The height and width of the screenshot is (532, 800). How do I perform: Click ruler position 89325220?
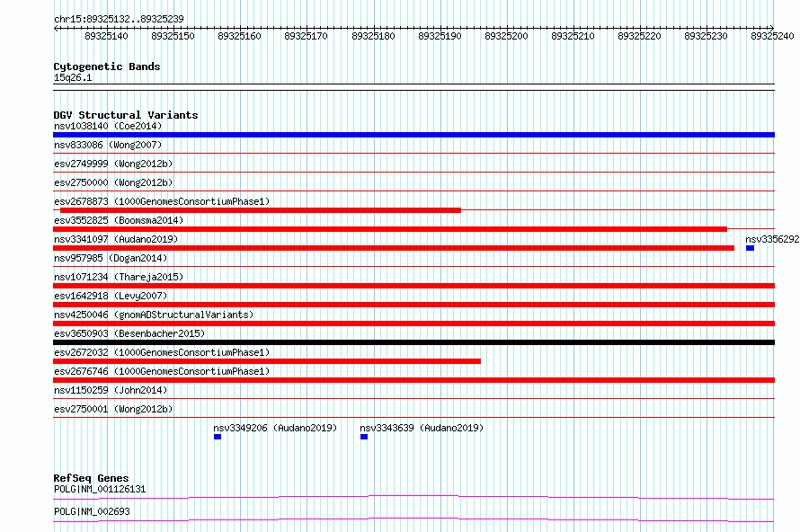[x=639, y=36]
